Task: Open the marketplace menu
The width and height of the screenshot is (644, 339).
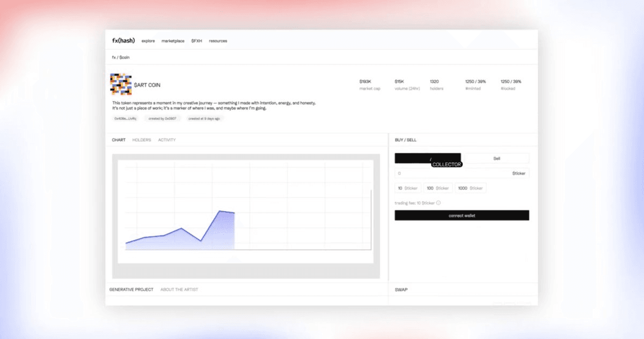Action: [x=172, y=41]
